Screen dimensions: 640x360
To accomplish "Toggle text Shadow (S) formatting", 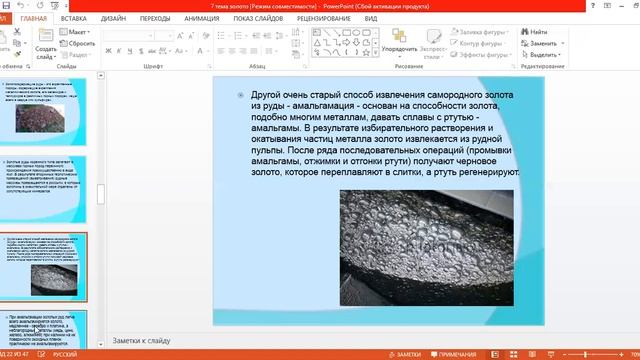I will (x=141, y=51).
